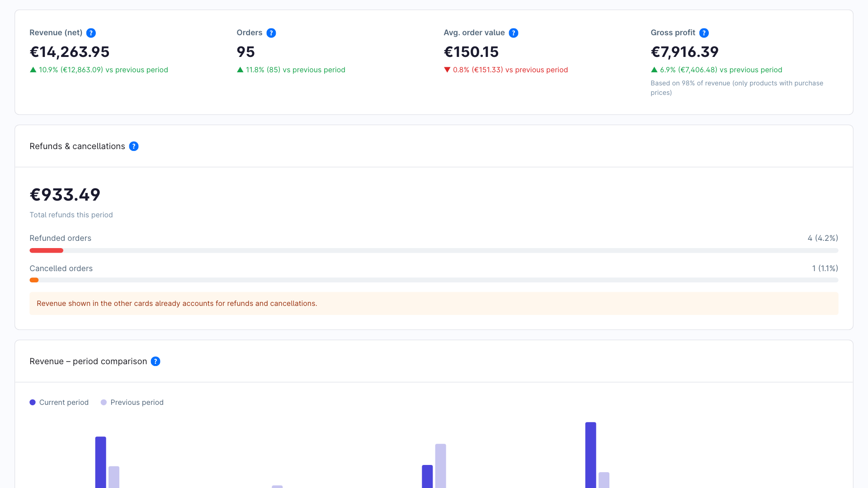
Task: Click the Total refunds this period label
Action: click(x=71, y=215)
